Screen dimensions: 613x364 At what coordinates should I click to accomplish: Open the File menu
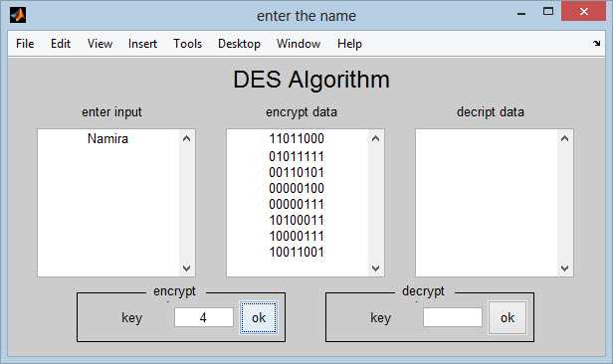(25, 44)
